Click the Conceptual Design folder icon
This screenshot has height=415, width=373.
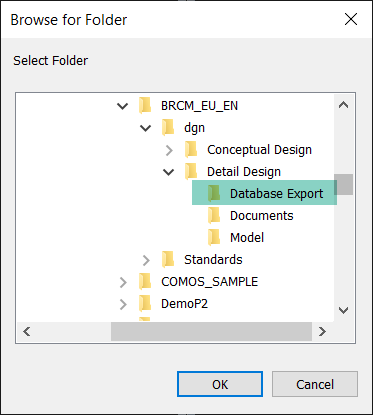coord(191,150)
